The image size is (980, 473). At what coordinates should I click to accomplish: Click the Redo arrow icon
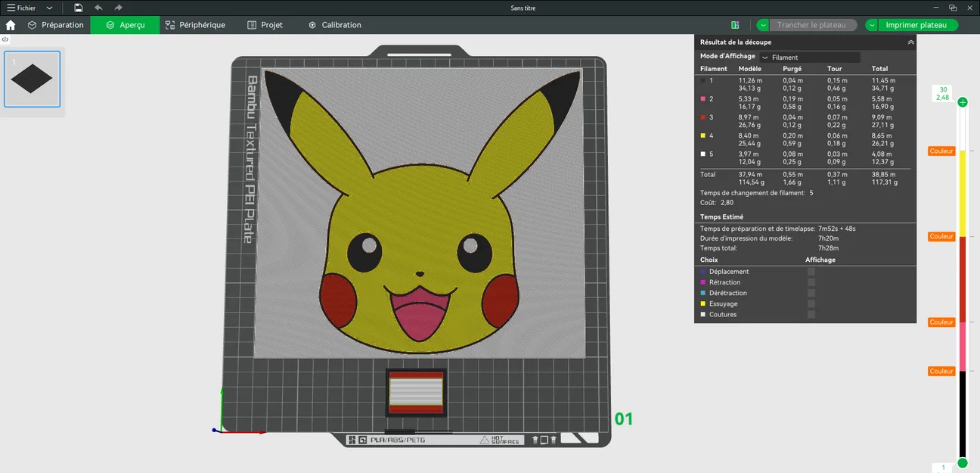coord(116,8)
